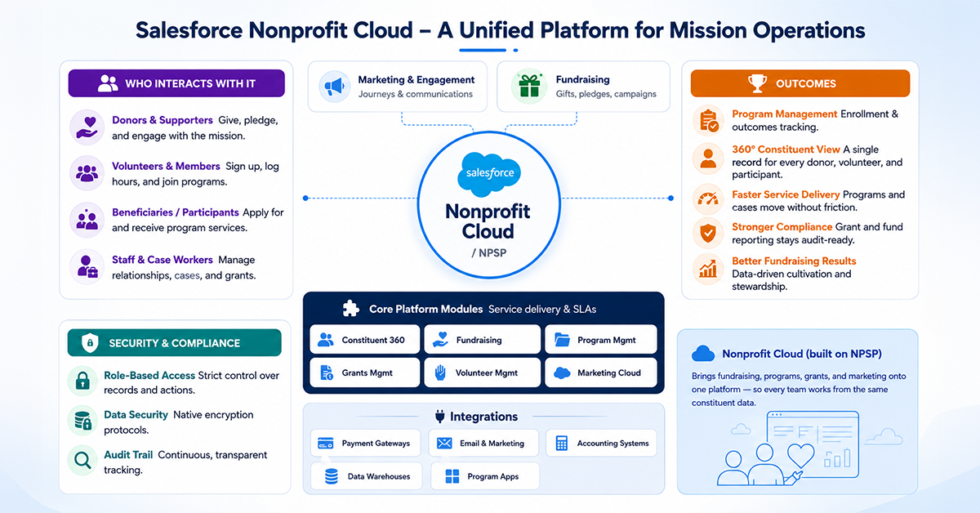This screenshot has width=980, height=513.
Task: Click the Better Fundraising Results chart icon
Action: (708, 268)
